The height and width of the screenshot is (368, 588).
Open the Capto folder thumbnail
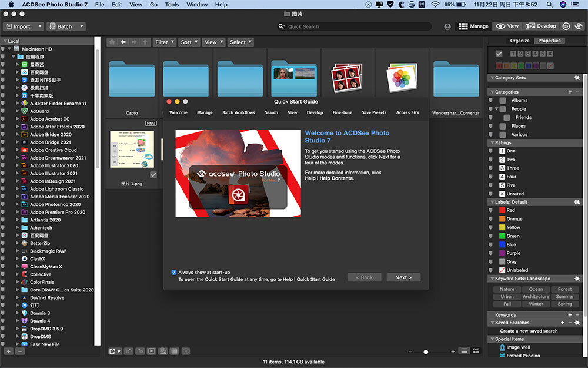132,79
